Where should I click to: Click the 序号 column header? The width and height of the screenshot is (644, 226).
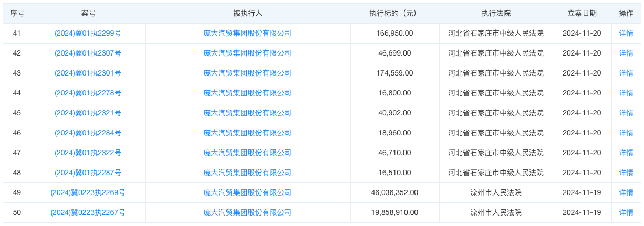[x=17, y=13]
